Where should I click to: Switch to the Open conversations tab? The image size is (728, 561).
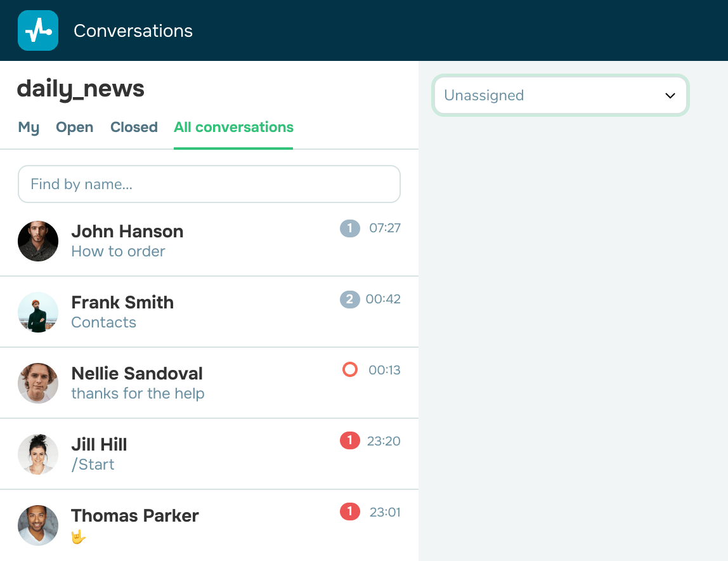coord(74,128)
